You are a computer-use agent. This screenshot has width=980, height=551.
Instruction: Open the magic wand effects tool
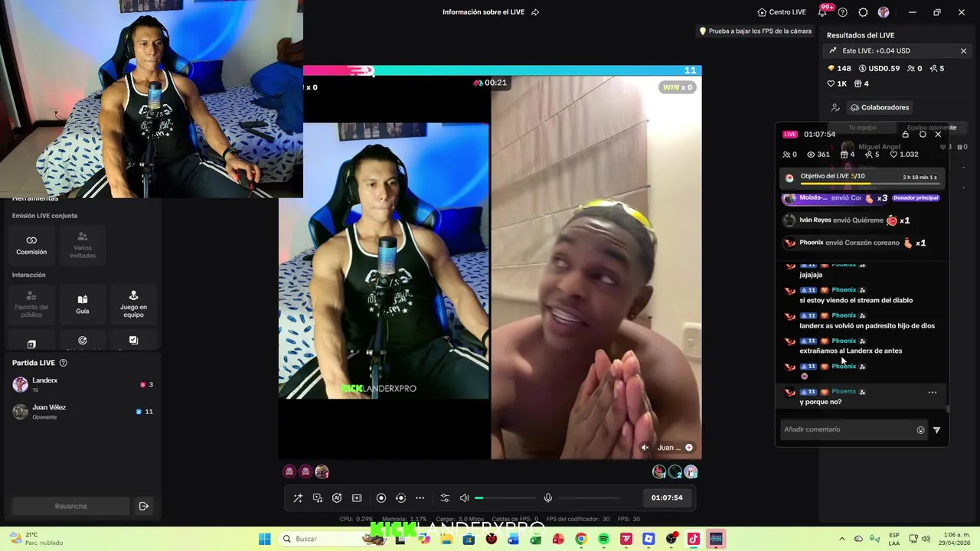[x=298, y=498]
